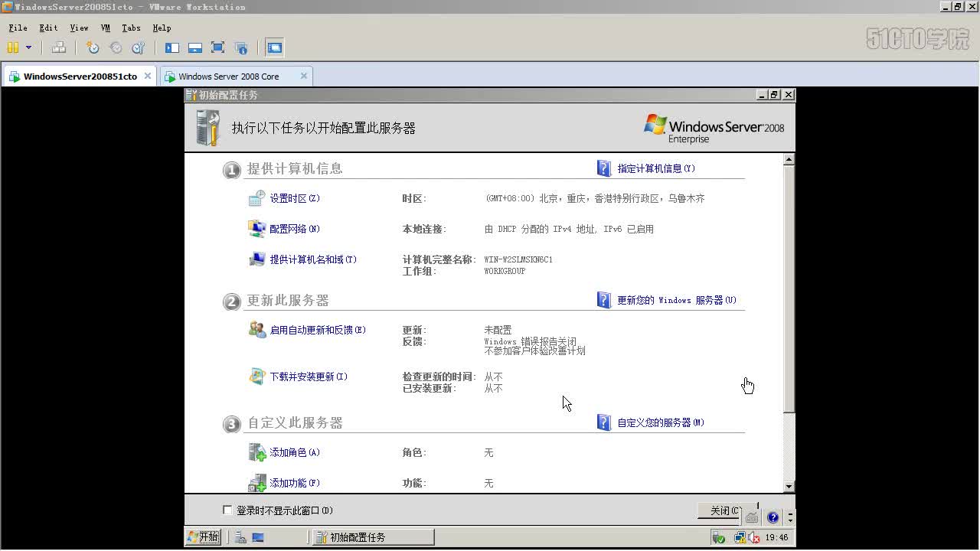
Task: Click the vertical scrollbar thumb
Action: coord(789,289)
